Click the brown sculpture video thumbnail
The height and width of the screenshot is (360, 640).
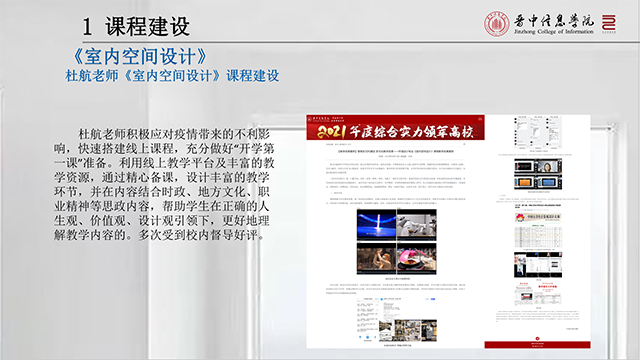pos(376,259)
